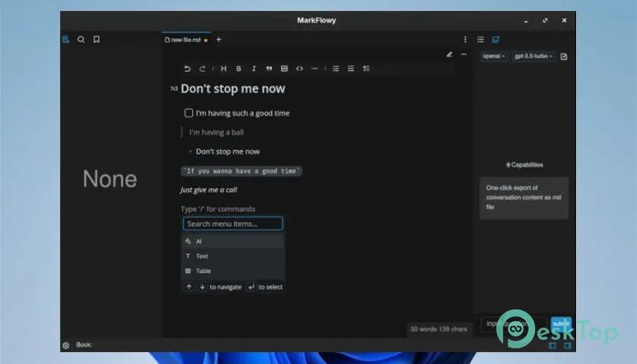Insert a table from the toolbar
The width and height of the screenshot is (637, 364).
[x=284, y=68]
